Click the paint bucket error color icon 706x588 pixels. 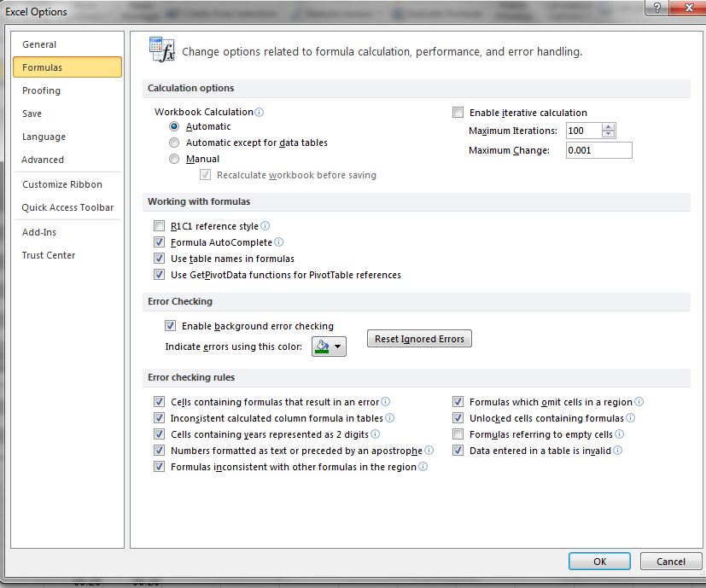pos(321,345)
